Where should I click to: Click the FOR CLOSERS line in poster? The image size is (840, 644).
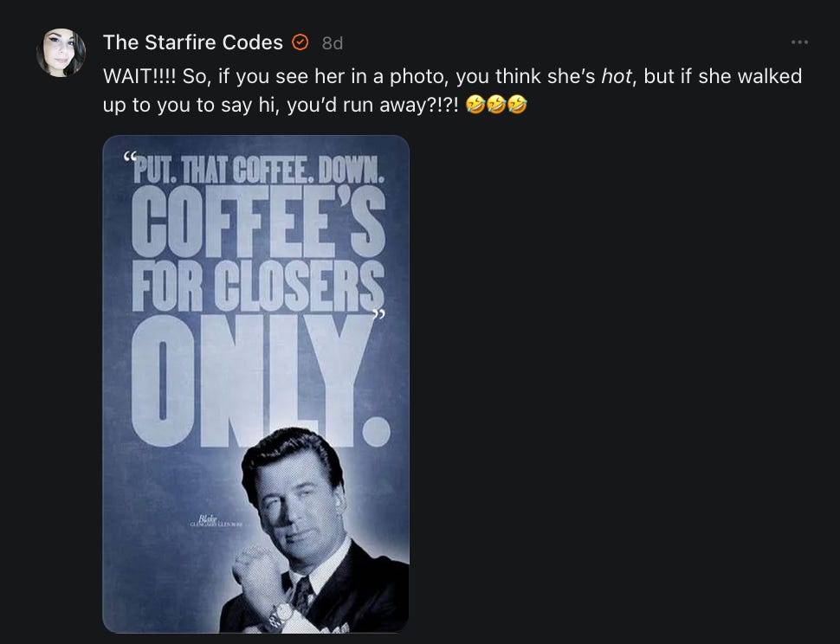click(258, 287)
